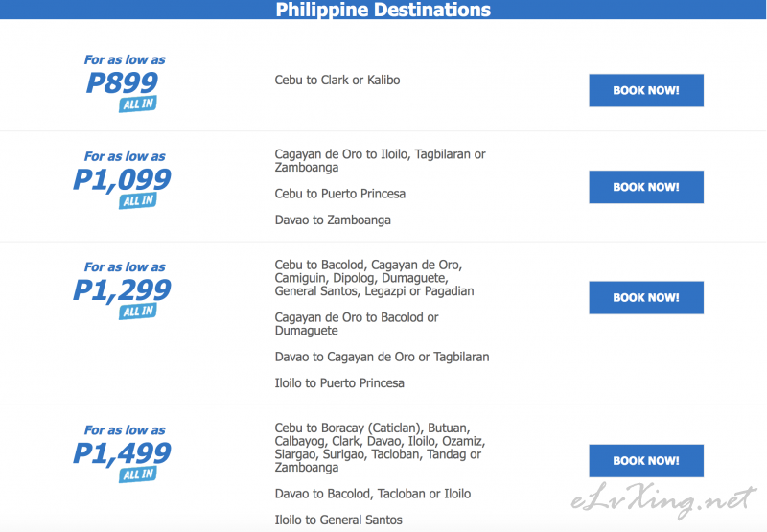Select Davao to Bacolod, Tacloban or Iloilo

pyautogui.click(x=373, y=494)
